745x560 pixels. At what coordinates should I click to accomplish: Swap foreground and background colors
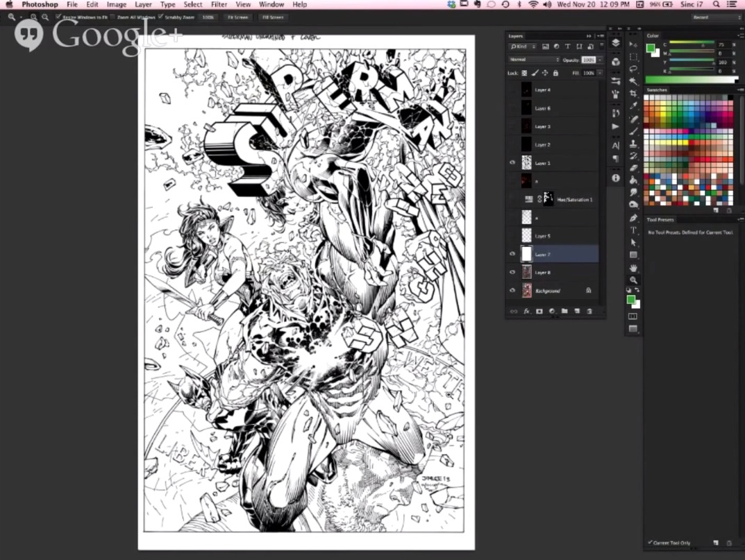tap(637, 290)
